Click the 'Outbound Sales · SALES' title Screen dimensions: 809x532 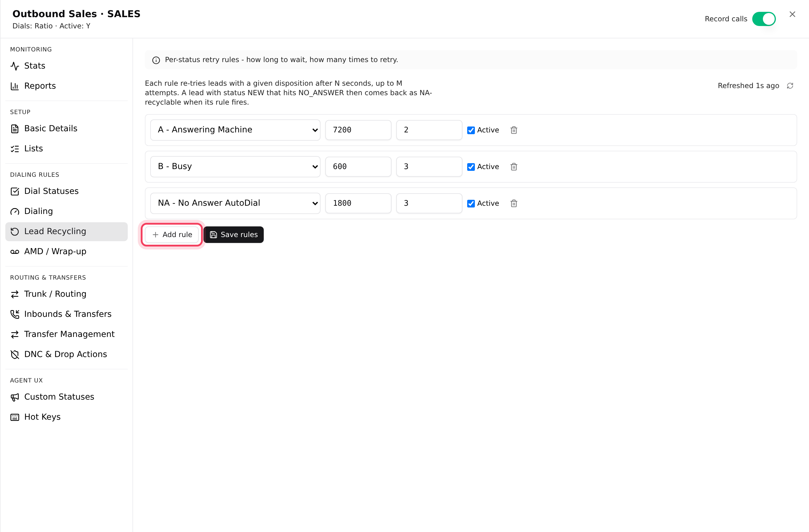pos(77,14)
